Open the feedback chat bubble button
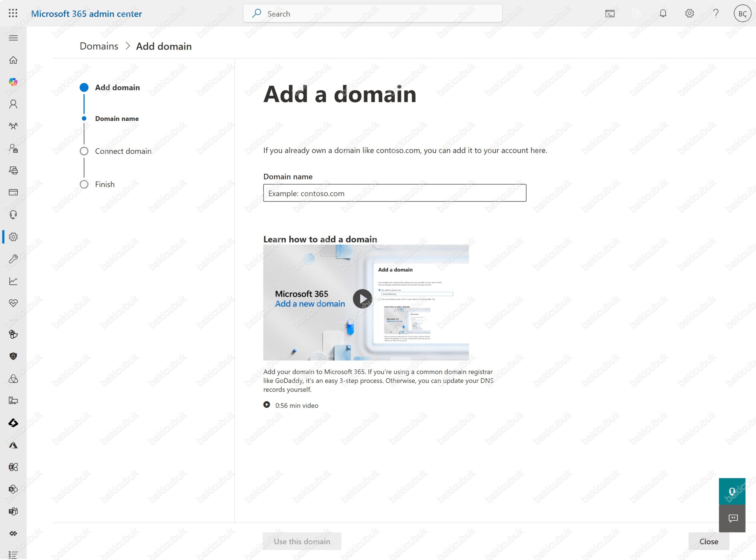 tap(732, 518)
